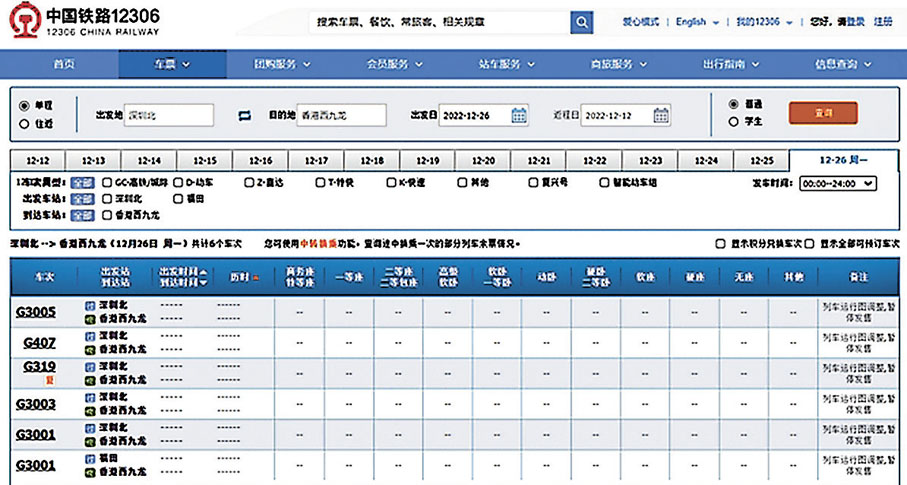The image size is (907, 485).
Task: Select the 往返 round-trip radio button
Action: coord(24,124)
